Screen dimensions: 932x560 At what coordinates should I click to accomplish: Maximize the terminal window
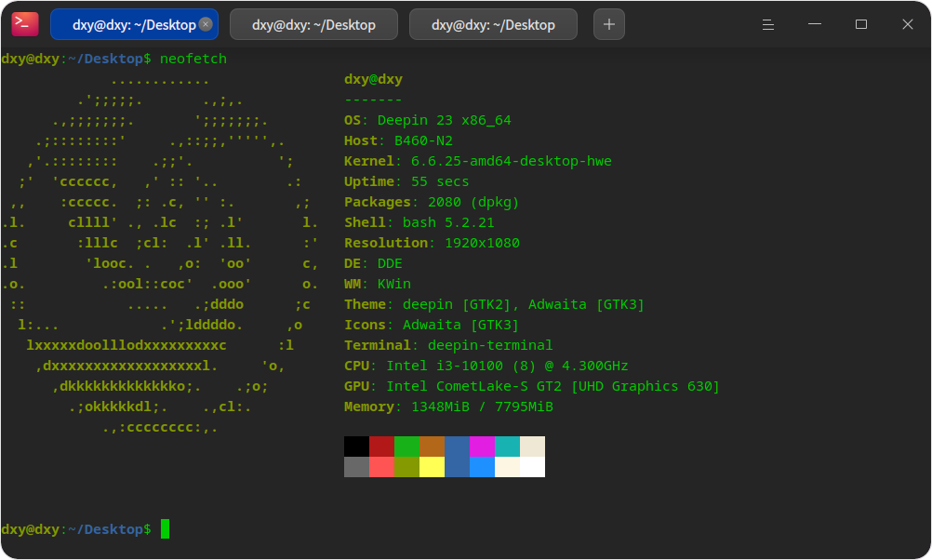point(860,24)
